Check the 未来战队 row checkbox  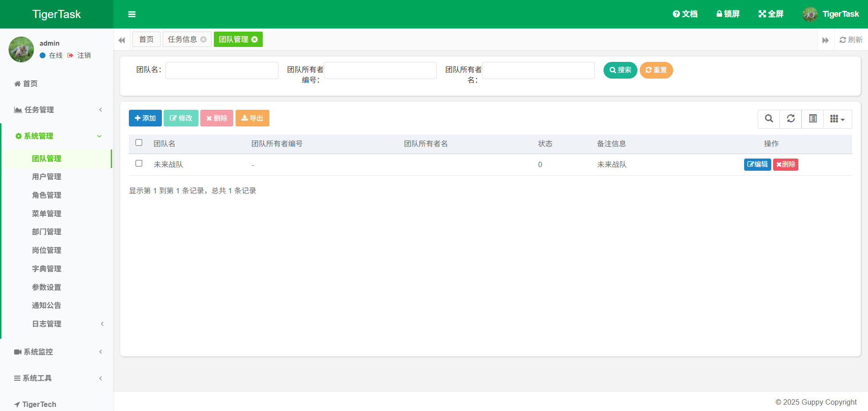point(139,163)
